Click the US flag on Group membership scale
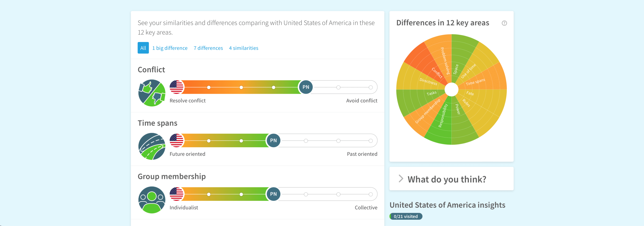Screen dimensions: 644x226 tap(177, 194)
